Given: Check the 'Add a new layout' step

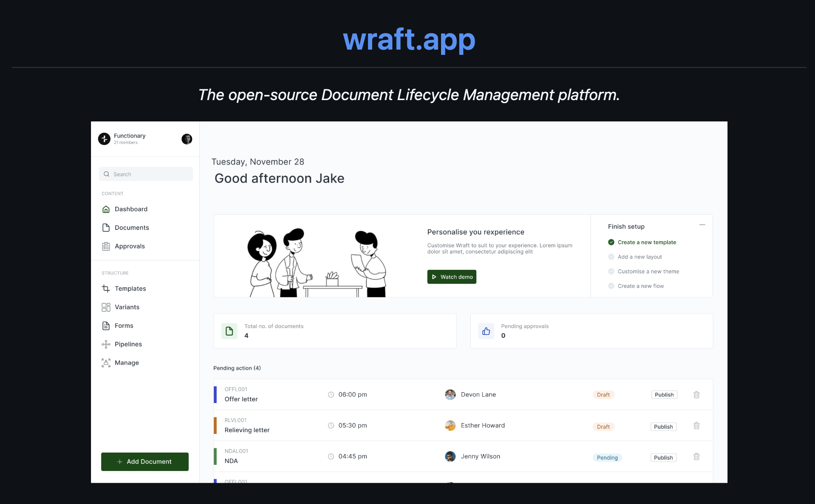Looking at the screenshot, I should click(x=611, y=257).
